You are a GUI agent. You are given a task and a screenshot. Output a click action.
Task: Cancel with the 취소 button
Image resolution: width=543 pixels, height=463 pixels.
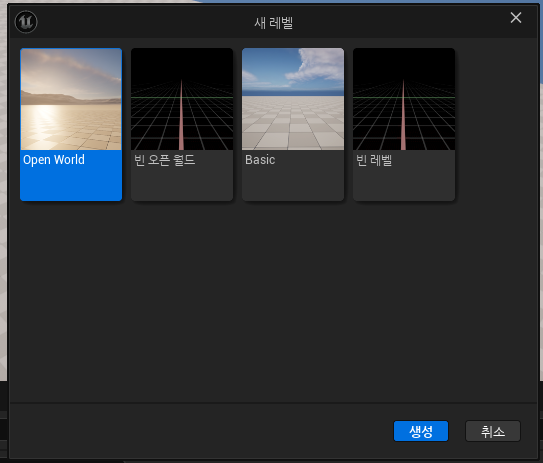click(x=493, y=431)
